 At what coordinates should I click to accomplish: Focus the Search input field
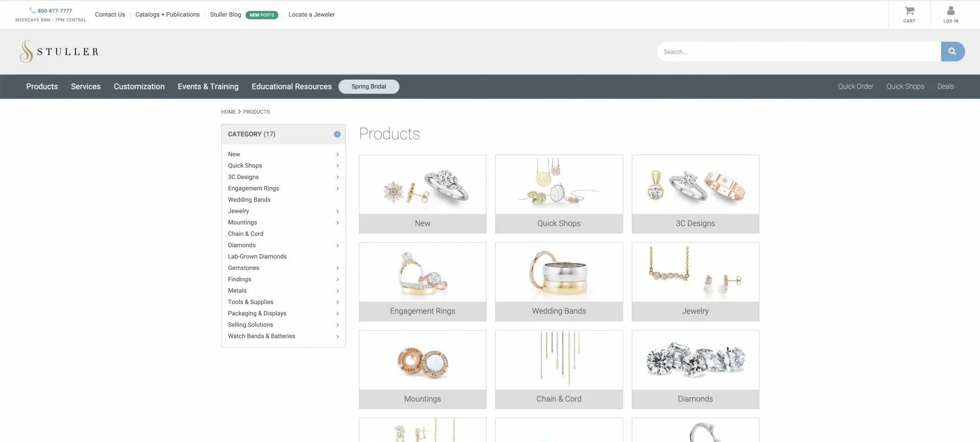point(799,52)
